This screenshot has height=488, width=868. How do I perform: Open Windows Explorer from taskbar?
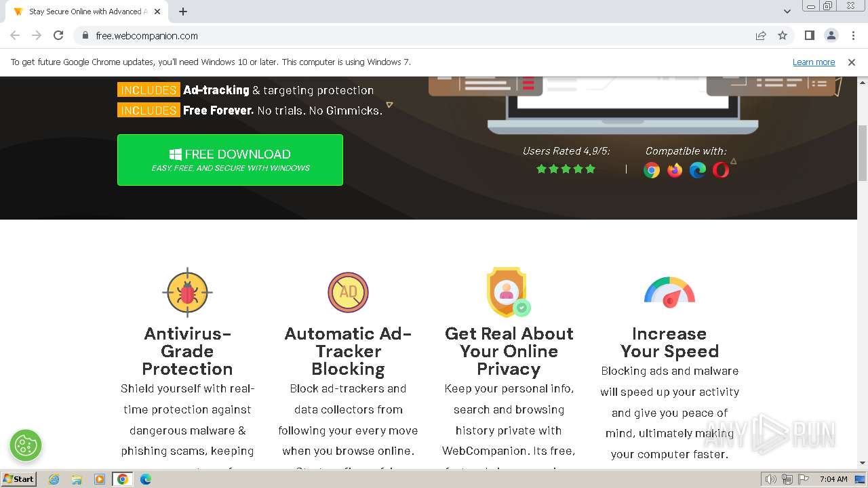(x=77, y=479)
